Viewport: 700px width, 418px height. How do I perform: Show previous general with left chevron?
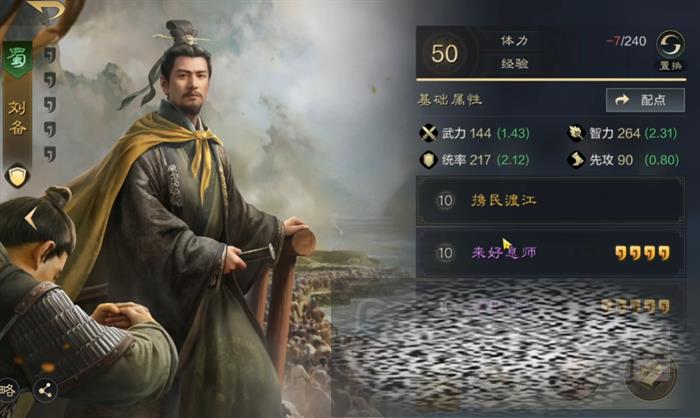click(x=30, y=219)
